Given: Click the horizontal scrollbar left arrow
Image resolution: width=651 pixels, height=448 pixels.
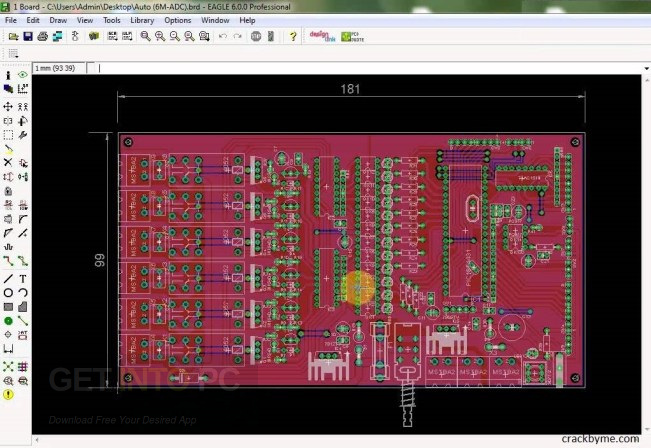Looking at the screenshot, I should [x=37, y=439].
